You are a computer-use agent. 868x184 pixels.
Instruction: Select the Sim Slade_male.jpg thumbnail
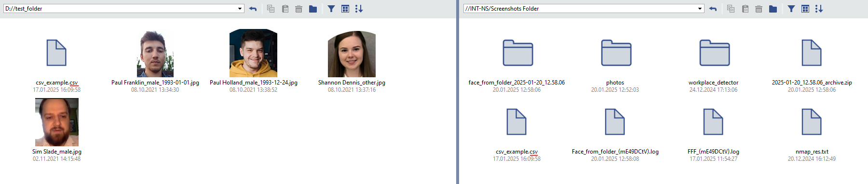pos(57,122)
